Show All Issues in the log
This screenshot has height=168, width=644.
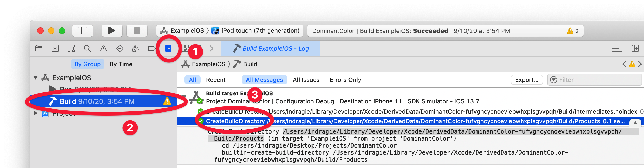point(306,80)
